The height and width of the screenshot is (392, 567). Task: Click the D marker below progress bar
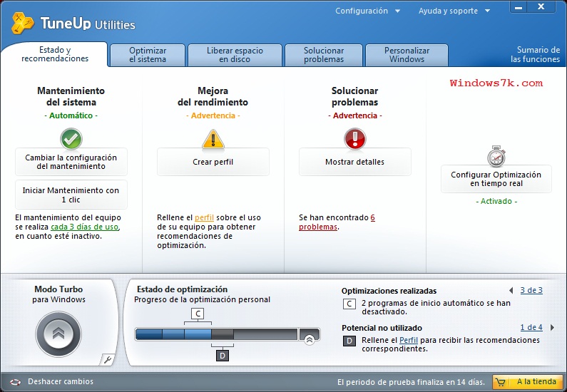[x=223, y=356]
